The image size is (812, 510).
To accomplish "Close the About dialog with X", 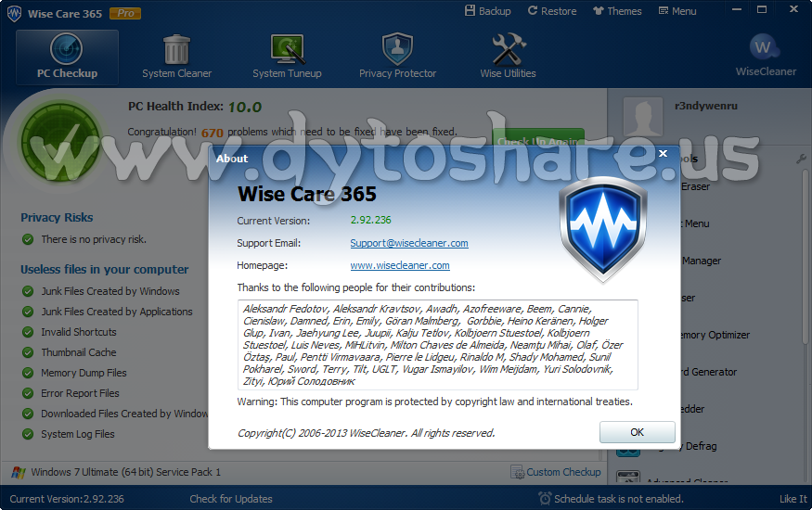I will click(x=663, y=153).
